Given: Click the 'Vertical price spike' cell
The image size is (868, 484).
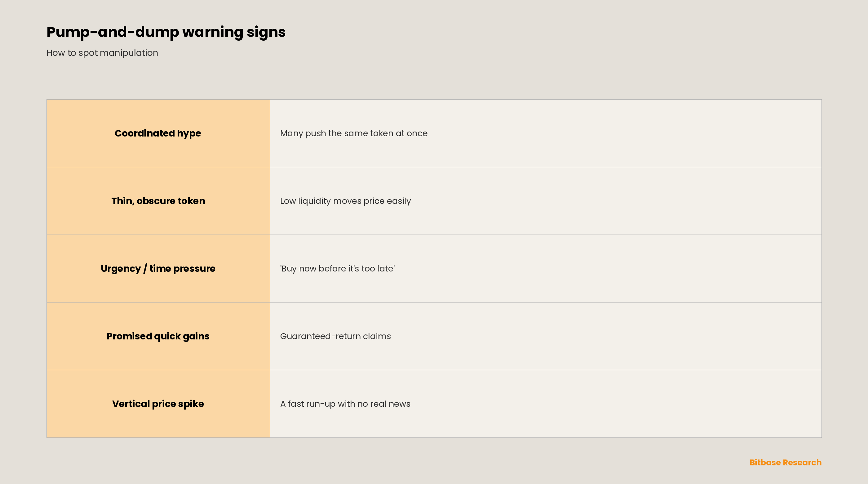Looking at the screenshot, I should (158, 404).
